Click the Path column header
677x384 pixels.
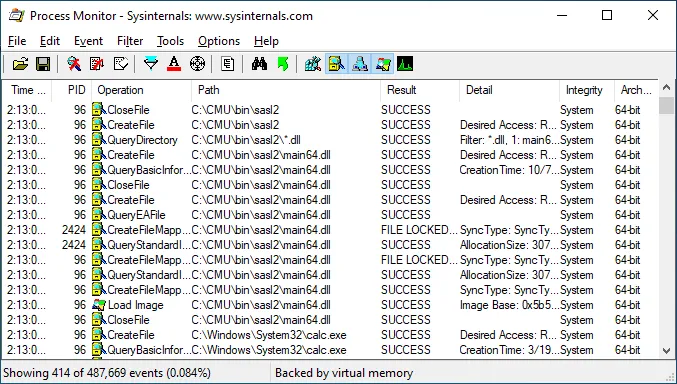tap(285, 90)
